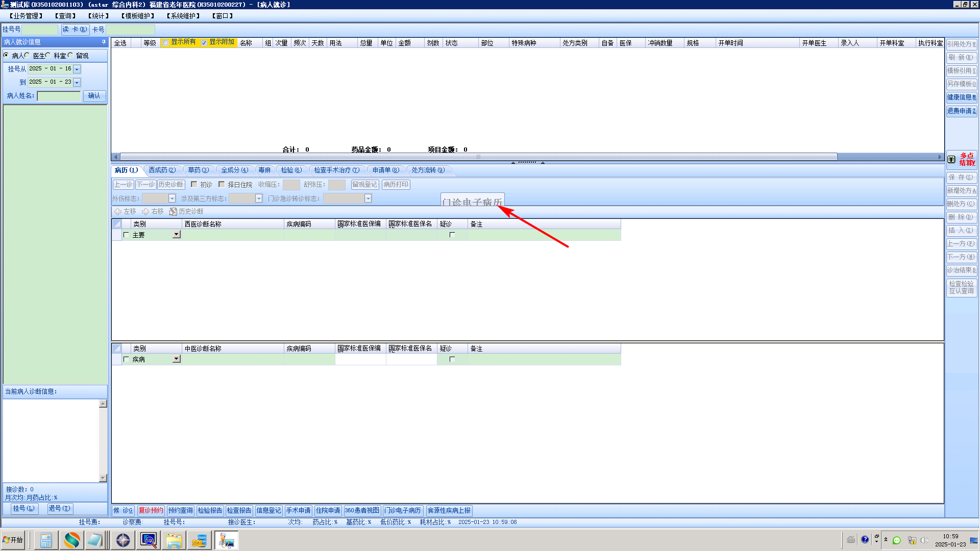Image resolution: width=980 pixels, height=551 pixels.
Task: Pin the 病人就诊信息 panel
Action: [104, 42]
